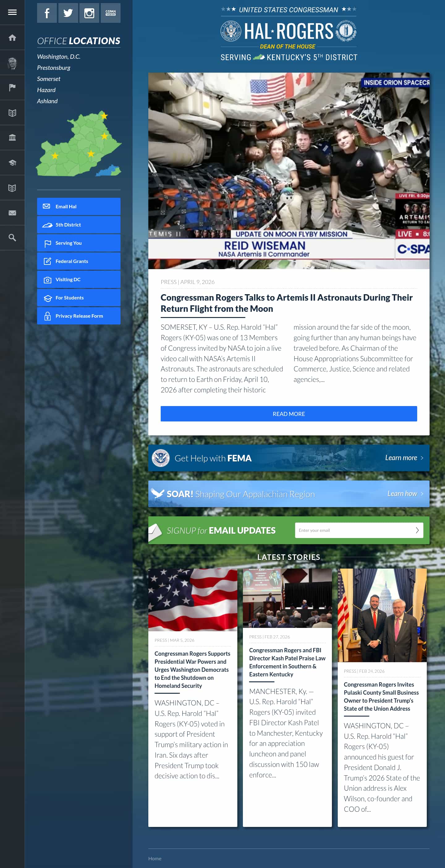Click the 'PRESS | FEB 27, 2026' label
Viewport: 445px width, 868px height.
point(269,637)
